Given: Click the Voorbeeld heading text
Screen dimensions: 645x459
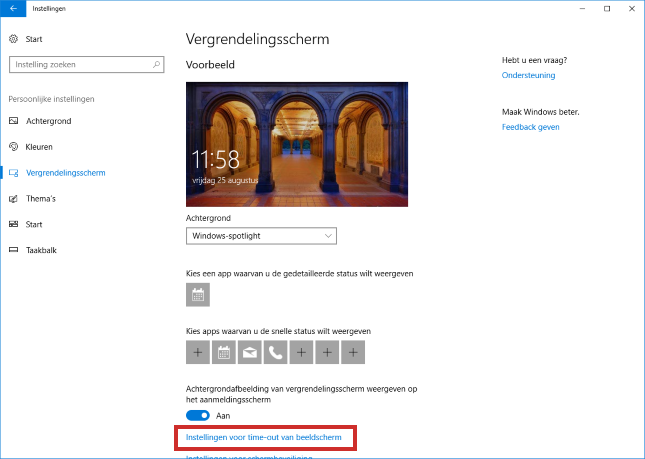Looking at the screenshot, I should coord(210,65).
